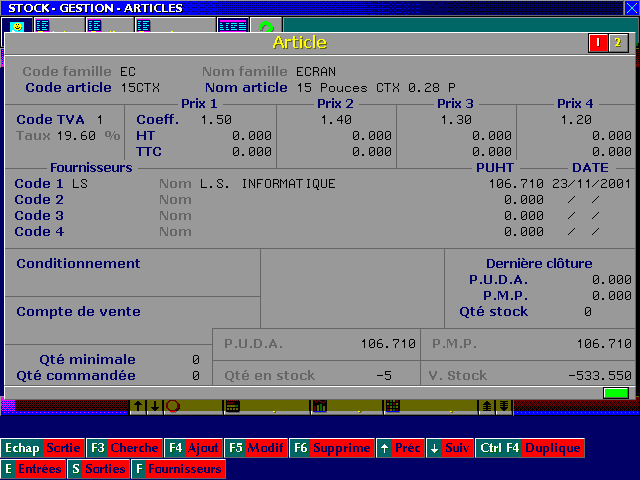The height and width of the screenshot is (480, 640).
Task: Close the window with the X icon
Action: click(x=631, y=8)
